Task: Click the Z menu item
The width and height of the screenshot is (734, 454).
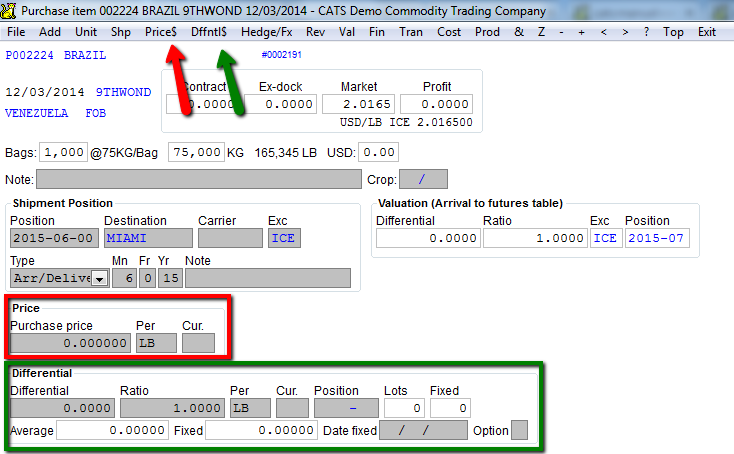Action: point(541,32)
